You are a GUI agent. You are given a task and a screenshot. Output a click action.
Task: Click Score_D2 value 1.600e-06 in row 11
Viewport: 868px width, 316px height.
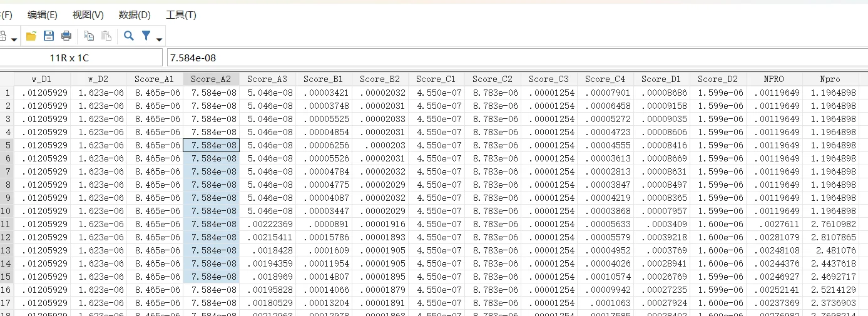(718, 224)
